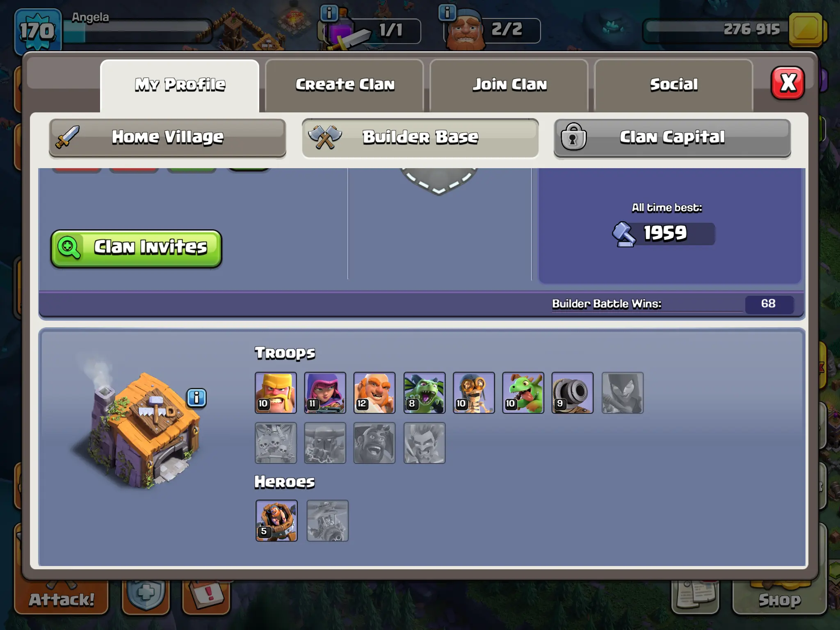Close the profile window with X
This screenshot has height=630, width=840.
point(787,83)
